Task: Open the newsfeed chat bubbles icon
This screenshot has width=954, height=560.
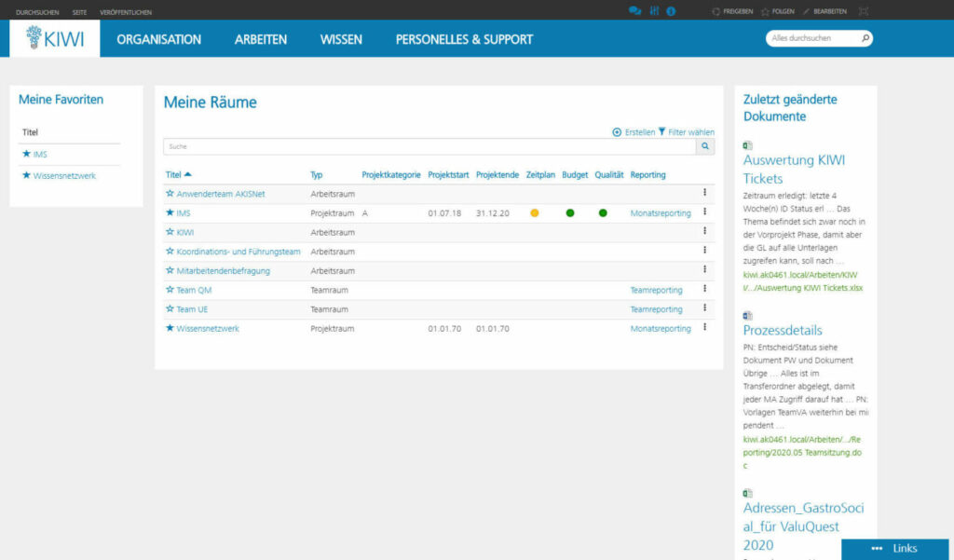Action: coord(634,11)
